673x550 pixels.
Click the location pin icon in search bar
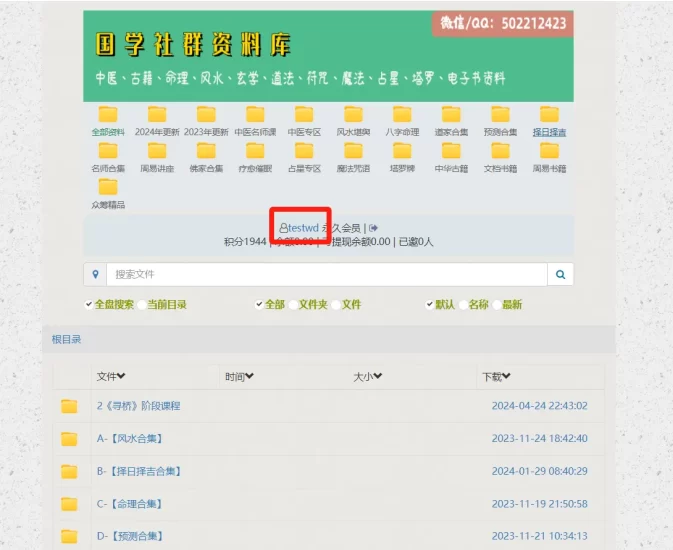point(95,274)
